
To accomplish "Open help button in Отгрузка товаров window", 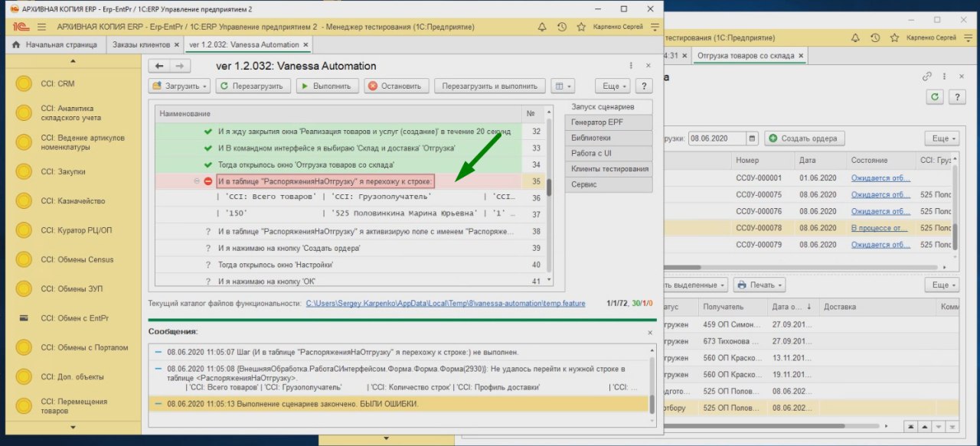I will point(956,97).
